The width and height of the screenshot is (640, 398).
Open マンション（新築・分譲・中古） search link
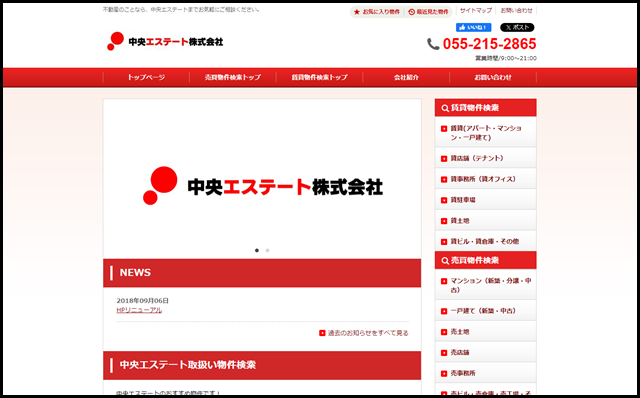(x=486, y=285)
